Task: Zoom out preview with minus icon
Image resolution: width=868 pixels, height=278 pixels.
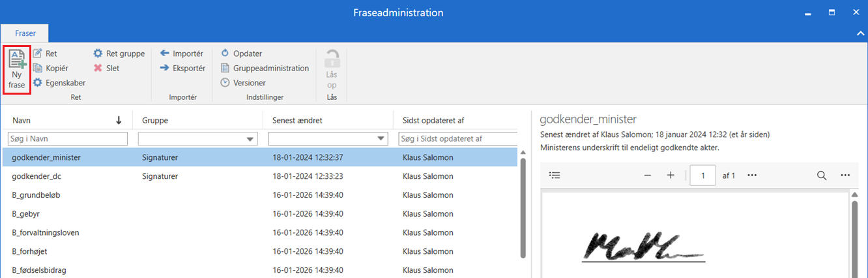Action: (x=647, y=175)
